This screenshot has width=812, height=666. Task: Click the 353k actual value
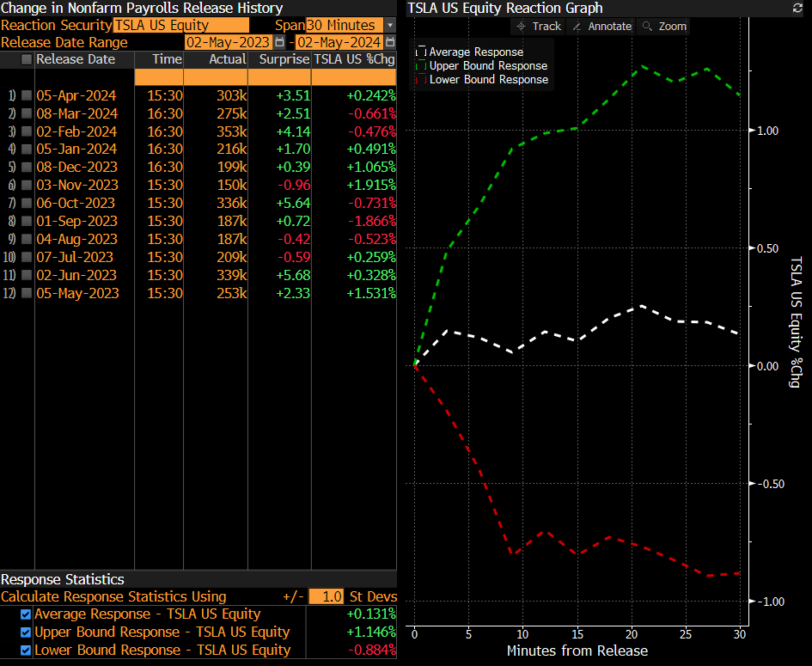click(x=232, y=131)
